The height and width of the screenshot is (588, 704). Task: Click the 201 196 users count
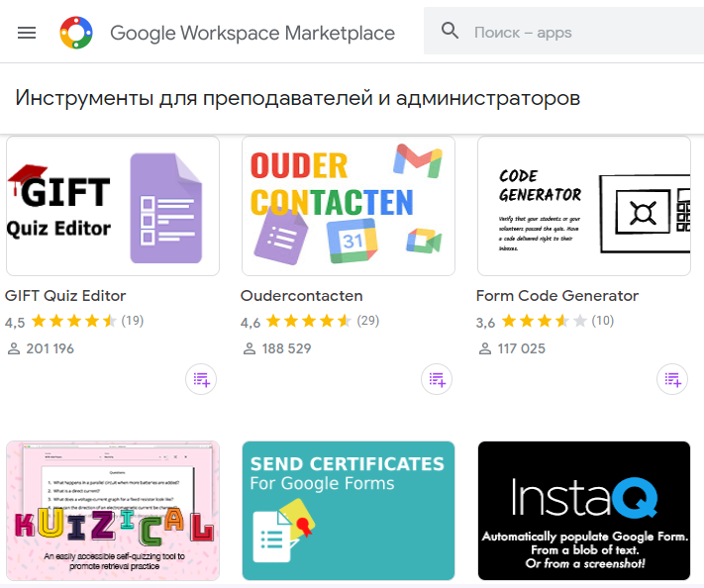50,348
